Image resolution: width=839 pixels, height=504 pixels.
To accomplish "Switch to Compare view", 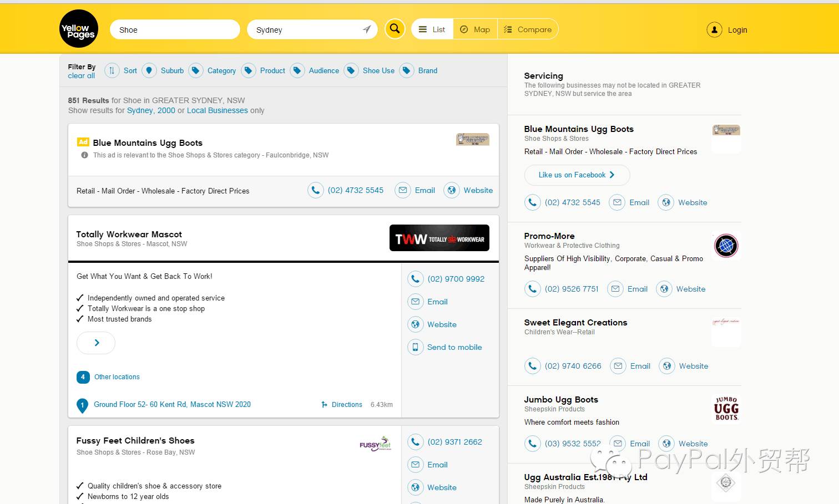I will coord(528,29).
